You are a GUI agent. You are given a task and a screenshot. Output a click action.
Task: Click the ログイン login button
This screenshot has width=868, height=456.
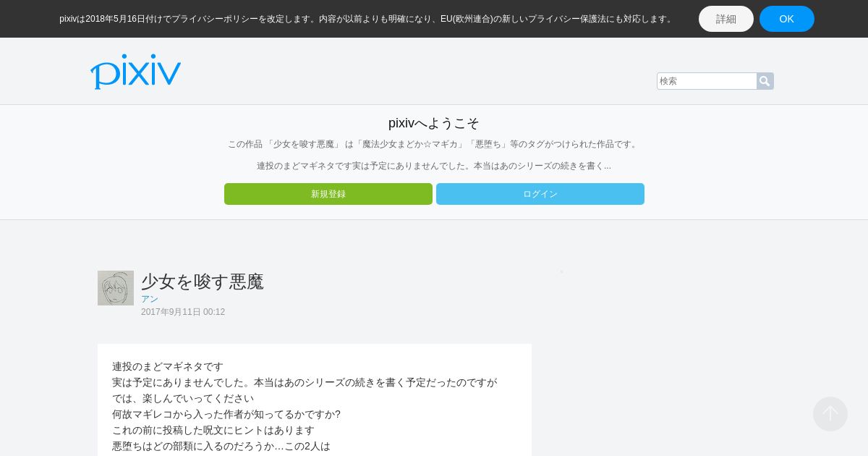(540, 194)
